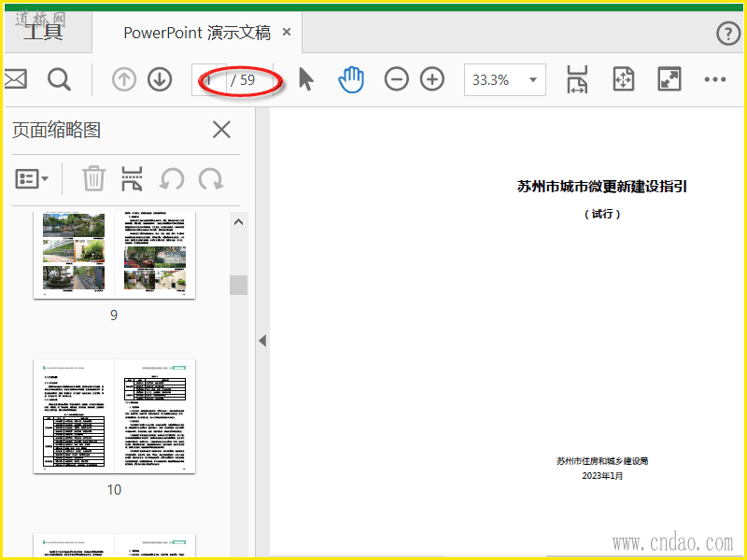Click the 2023年1月 date text
Viewport: 747px width, 560px height.
[602, 476]
